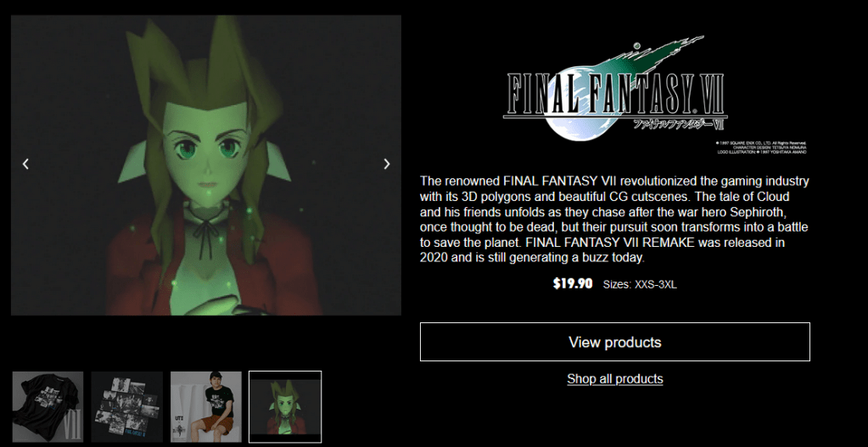
Task: Open the collage print detail thumbnail
Action: tap(126, 406)
